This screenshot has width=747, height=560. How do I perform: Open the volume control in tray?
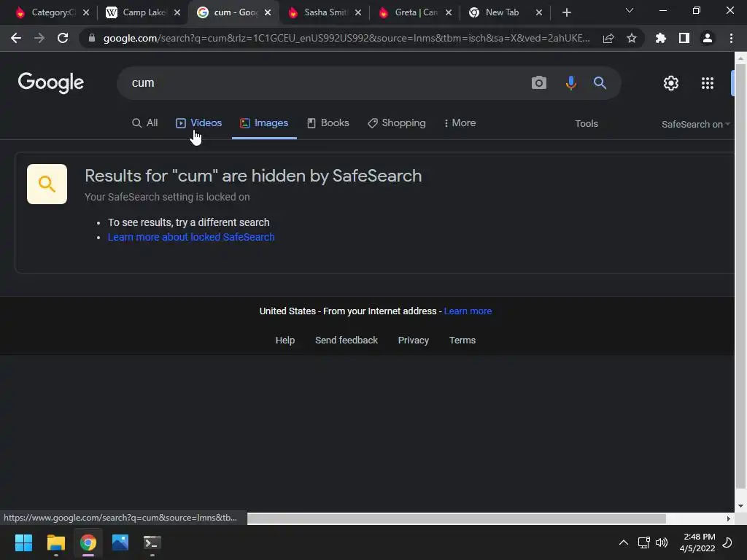tap(661, 542)
